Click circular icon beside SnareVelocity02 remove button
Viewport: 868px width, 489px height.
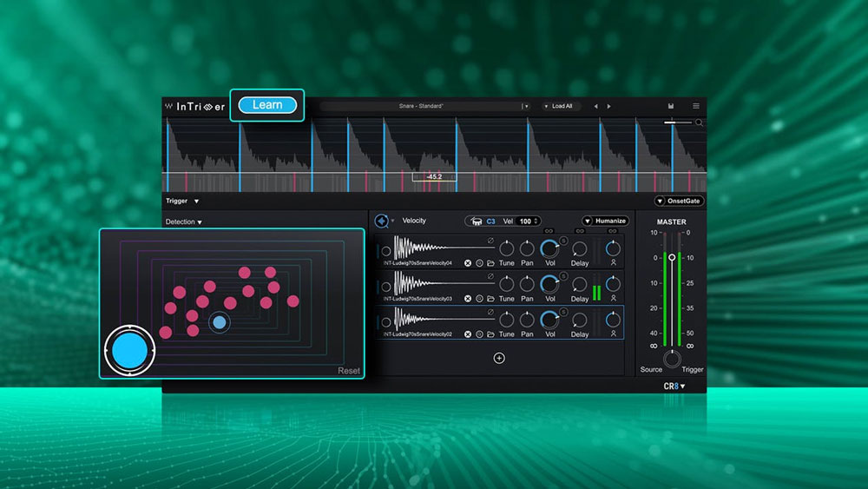pos(479,334)
